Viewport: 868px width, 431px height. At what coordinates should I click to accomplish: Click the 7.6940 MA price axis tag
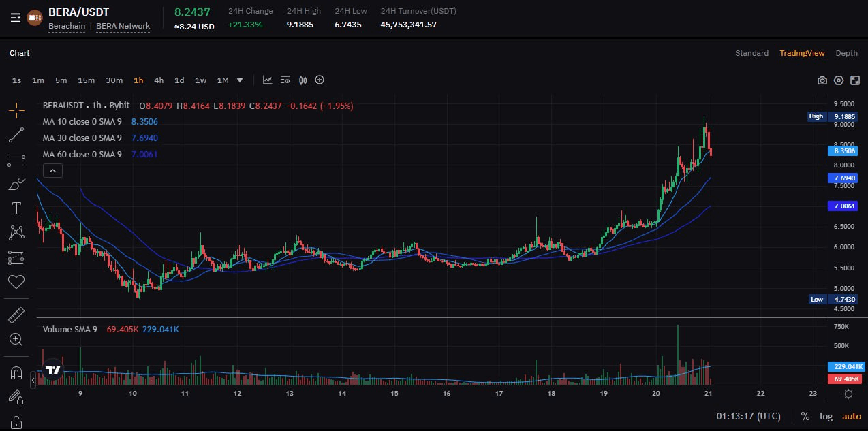click(842, 178)
